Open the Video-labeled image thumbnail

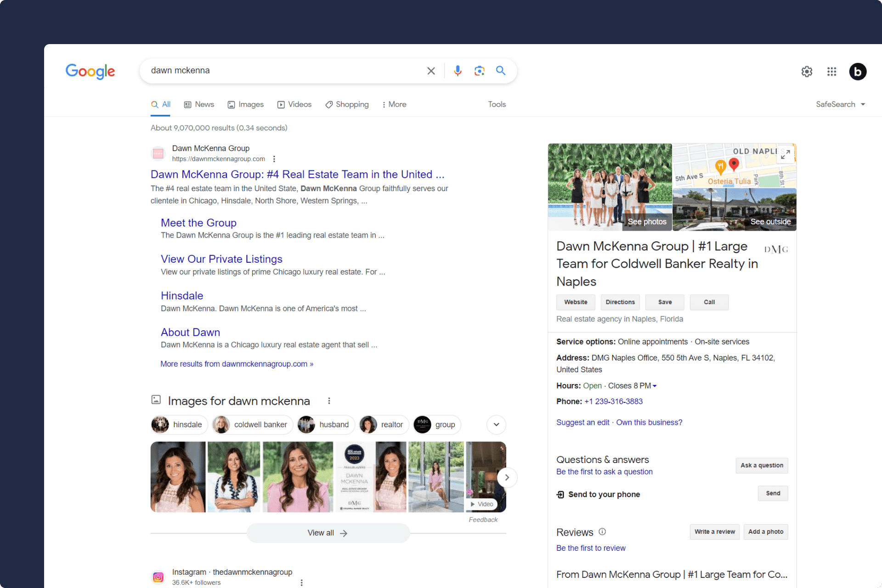pyautogui.click(x=486, y=477)
